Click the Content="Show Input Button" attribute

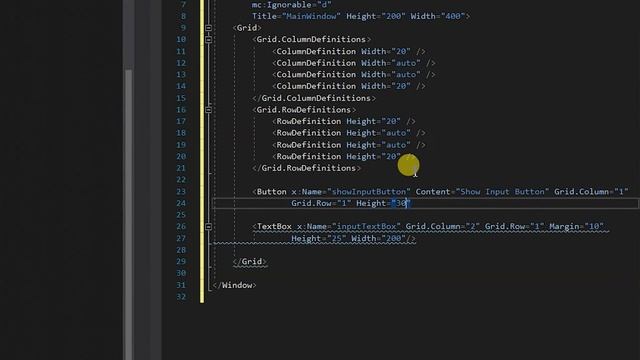482,192
